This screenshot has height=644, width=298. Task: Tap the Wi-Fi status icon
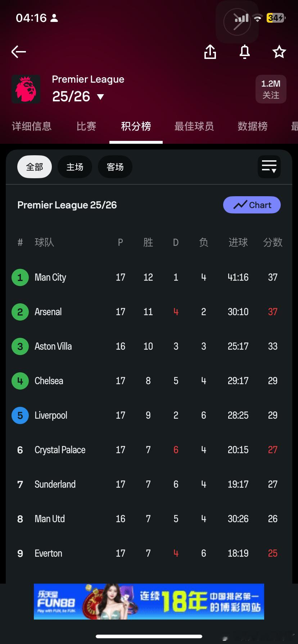257,18
